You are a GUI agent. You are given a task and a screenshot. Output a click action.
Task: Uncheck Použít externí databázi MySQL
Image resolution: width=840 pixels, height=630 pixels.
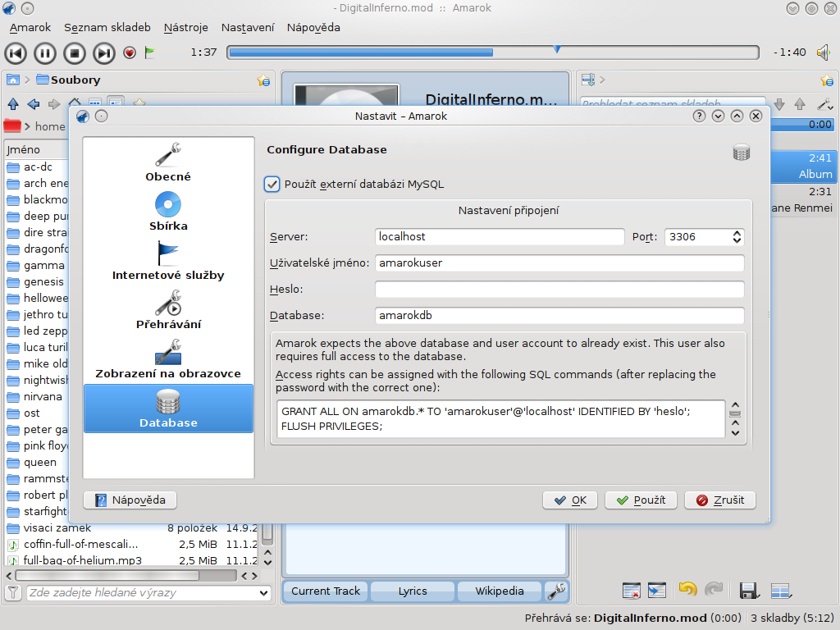tap(272, 185)
